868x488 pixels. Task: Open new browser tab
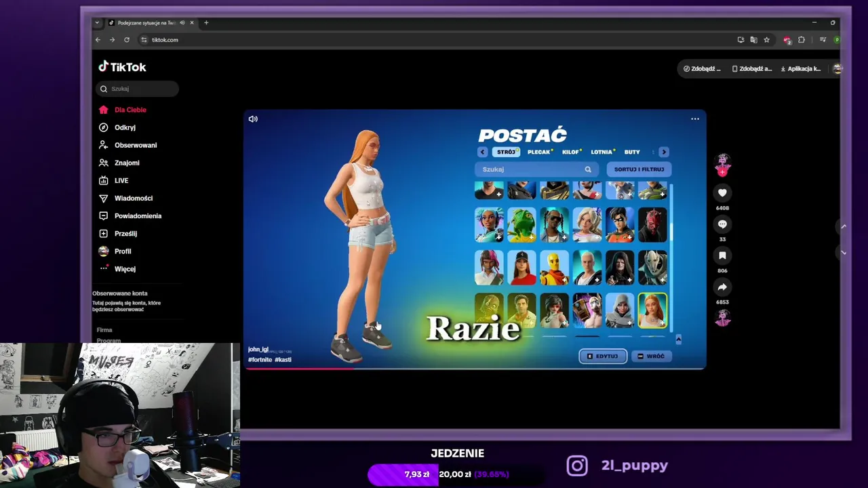(206, 22)
